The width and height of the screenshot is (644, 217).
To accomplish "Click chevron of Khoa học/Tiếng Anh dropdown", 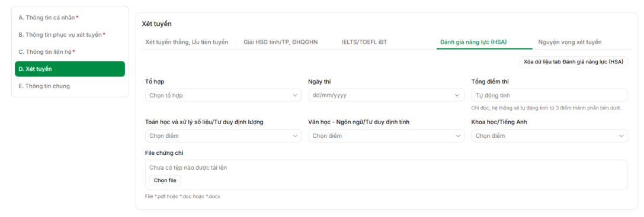I will tap(621, 136).
